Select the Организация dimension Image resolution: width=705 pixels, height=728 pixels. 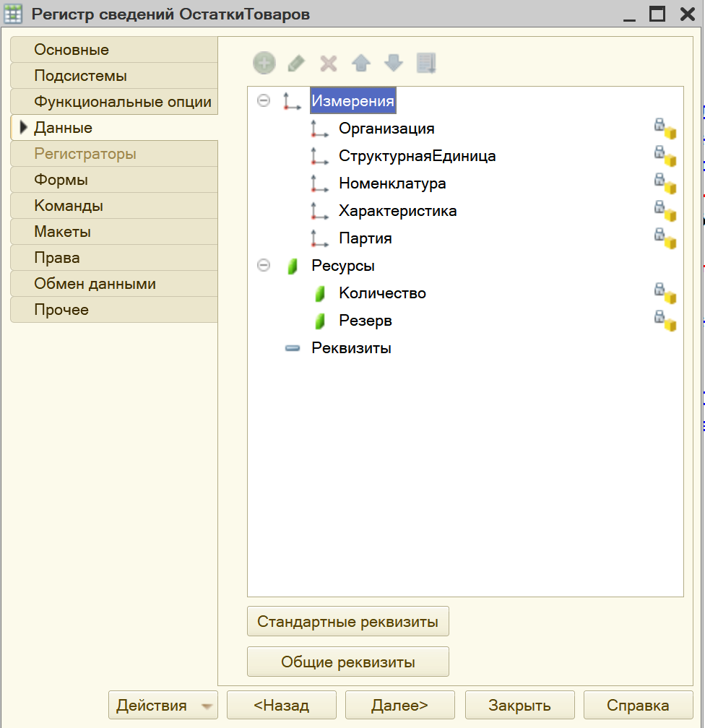coord(386,128)
